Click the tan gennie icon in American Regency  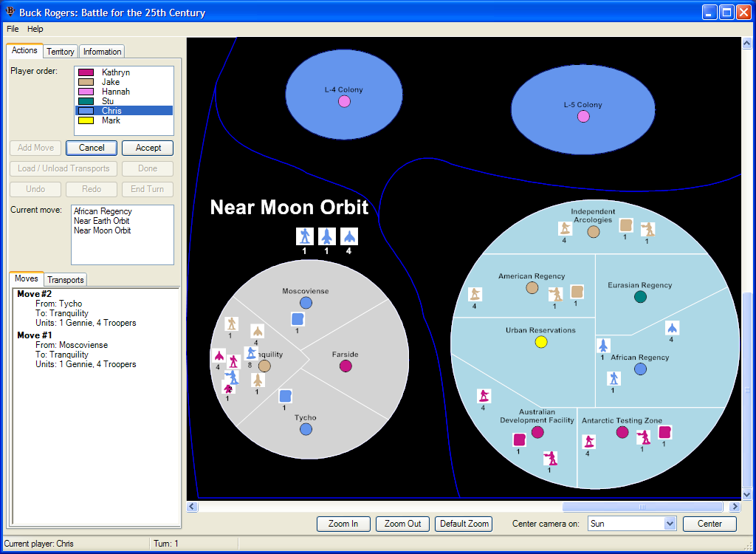pos(555,295)
